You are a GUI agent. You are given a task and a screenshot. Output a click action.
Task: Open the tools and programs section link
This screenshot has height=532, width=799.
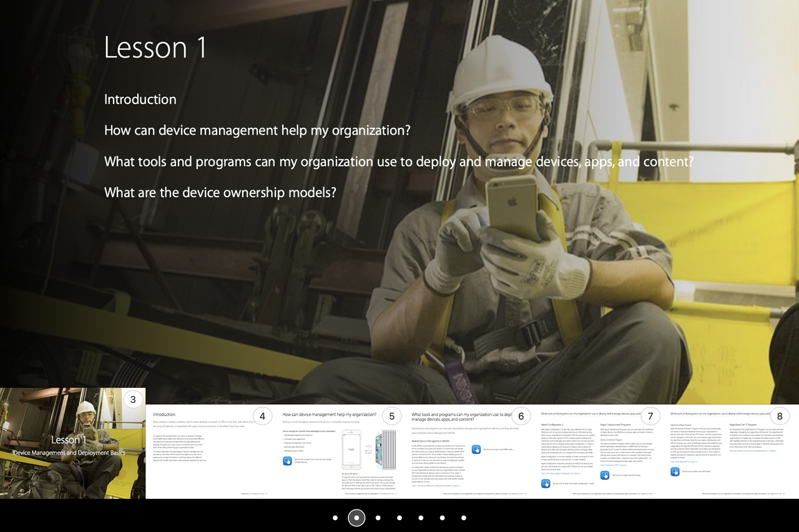398,162
